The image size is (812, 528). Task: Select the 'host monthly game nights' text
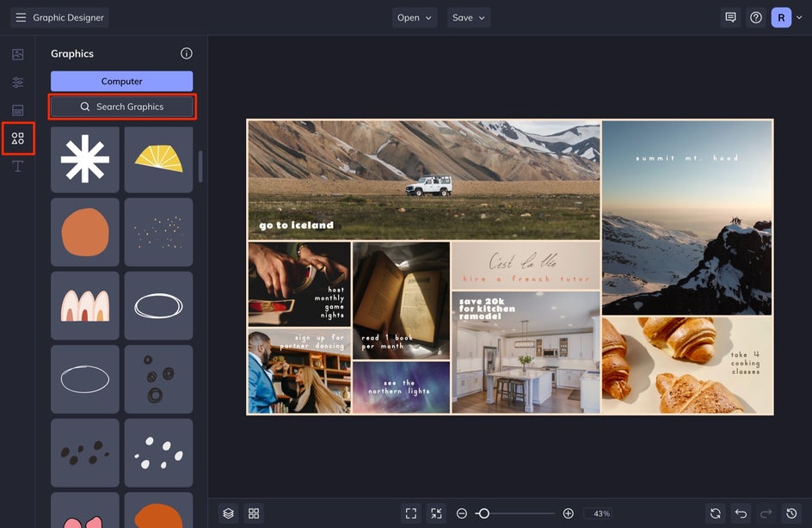pos(329,303)
